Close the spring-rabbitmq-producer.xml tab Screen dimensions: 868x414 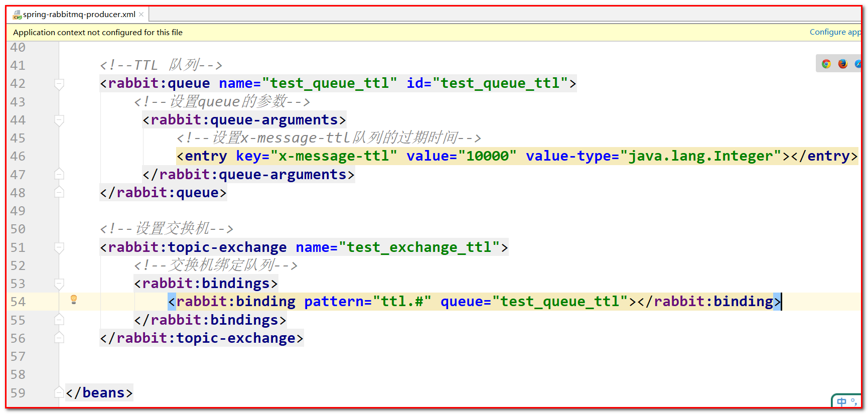[x=141, y=15]
